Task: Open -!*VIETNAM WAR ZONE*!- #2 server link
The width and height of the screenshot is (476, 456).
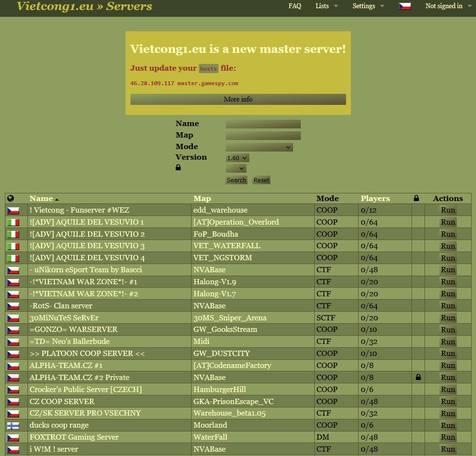Action: 84,294
